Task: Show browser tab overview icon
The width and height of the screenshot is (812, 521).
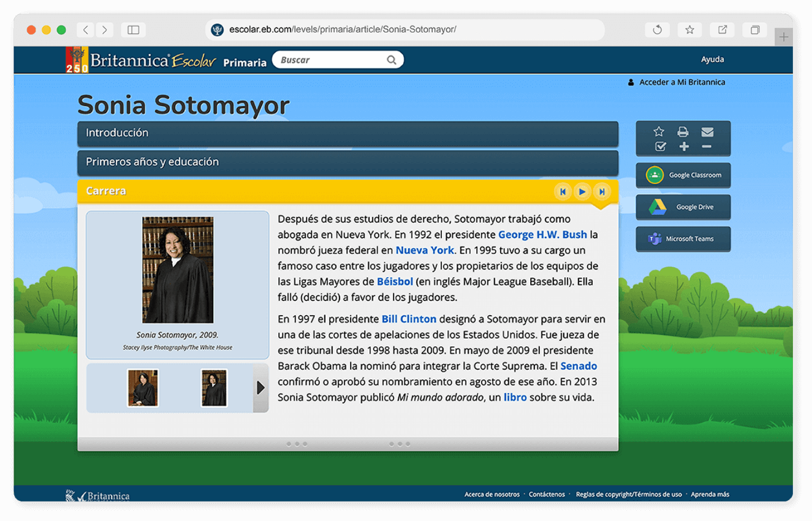Action: tap(755, 30)
